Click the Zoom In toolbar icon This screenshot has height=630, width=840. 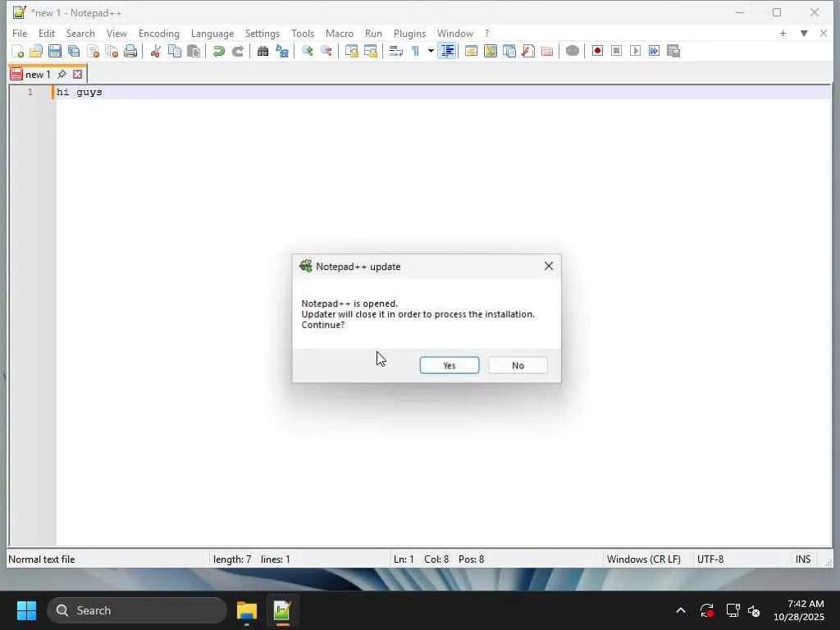(x=307, y=51)
